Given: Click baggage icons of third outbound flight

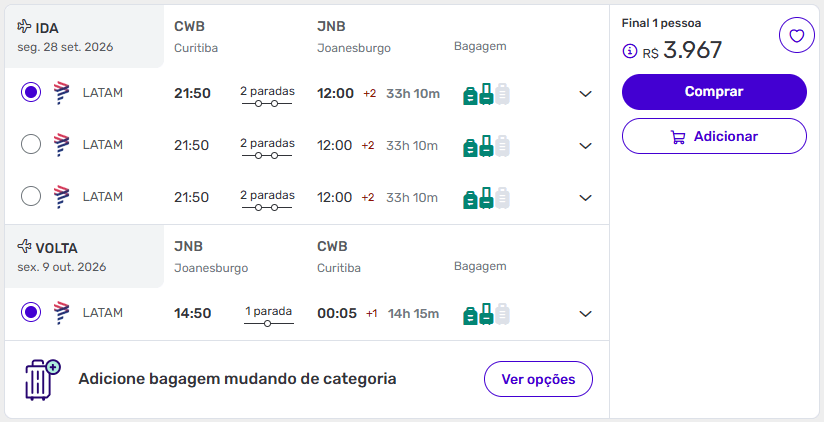Looking at the screenshot, I should pos(486,198).
